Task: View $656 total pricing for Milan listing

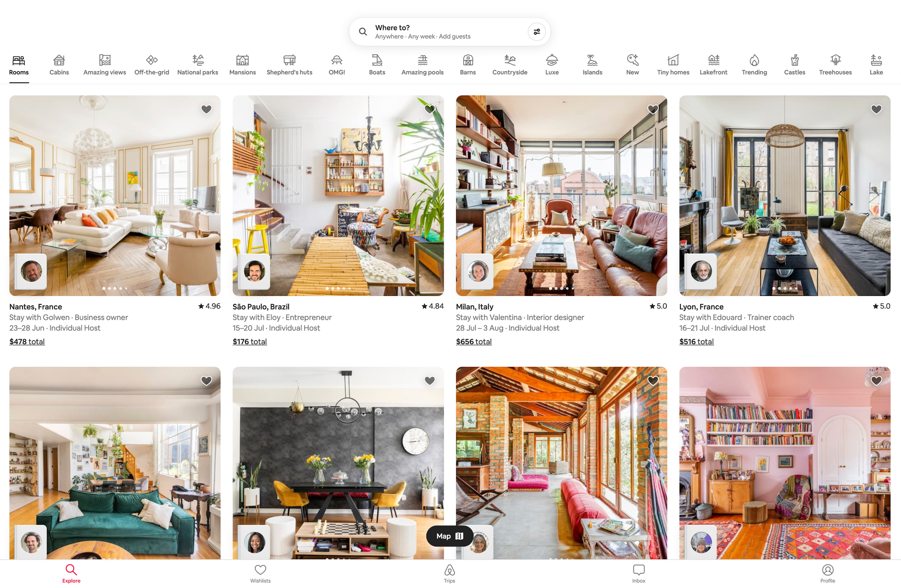Action: pyautogui.click(x=473, y=342)
